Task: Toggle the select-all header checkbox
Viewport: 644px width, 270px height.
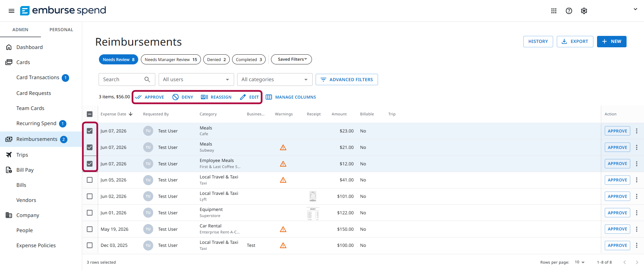Action: click(x=90, y=114)
